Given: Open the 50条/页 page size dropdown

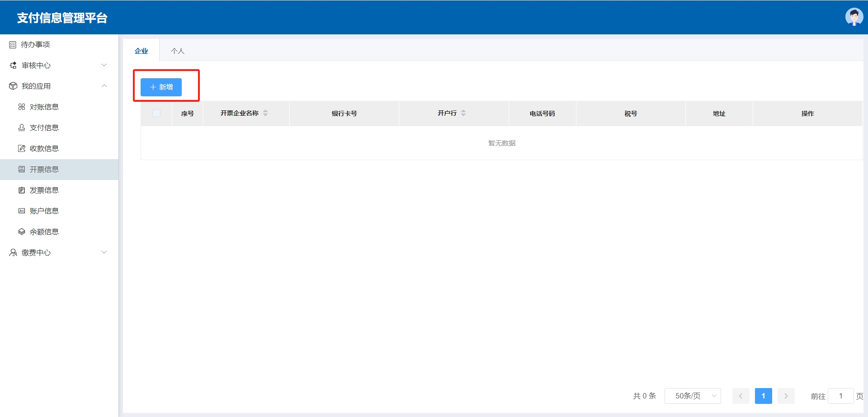Looking at the screenshot, I should [x=693, y=396].
